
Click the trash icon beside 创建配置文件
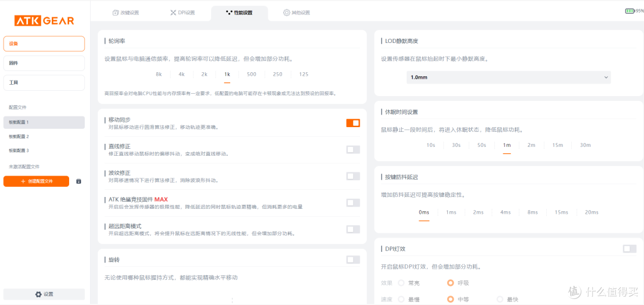79,181
